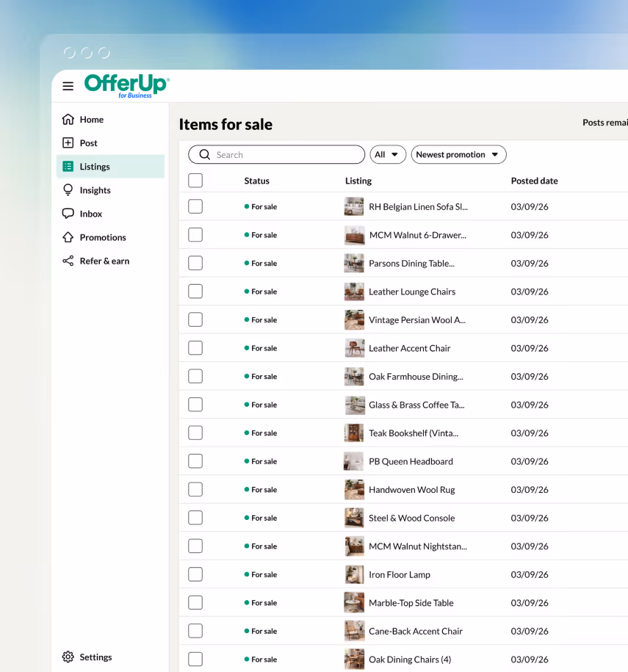Click posted date of Marble-Top Side Table
This screenshot has height=672, width=628.
click(530, 602)
